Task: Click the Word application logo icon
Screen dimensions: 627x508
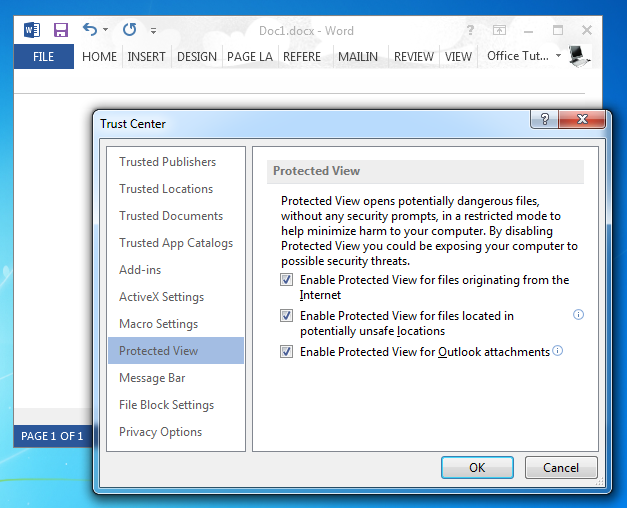Action: [32, 30]
